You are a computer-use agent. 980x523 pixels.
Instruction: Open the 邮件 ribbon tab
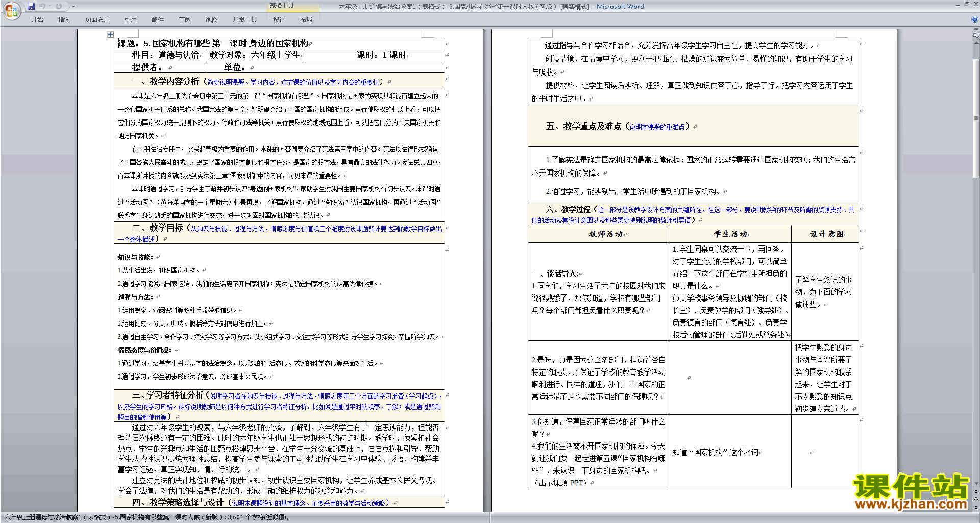coord(158,20)
